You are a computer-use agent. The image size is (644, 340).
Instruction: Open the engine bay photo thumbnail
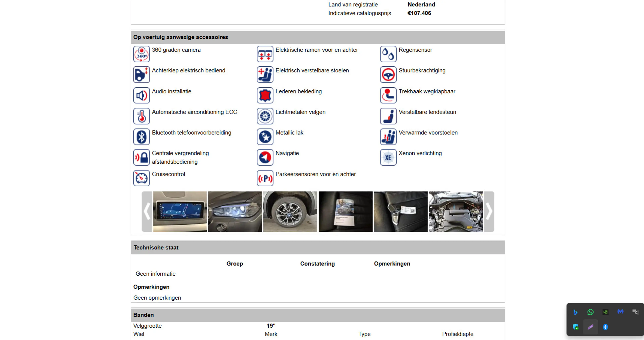[x=456, y=212]
